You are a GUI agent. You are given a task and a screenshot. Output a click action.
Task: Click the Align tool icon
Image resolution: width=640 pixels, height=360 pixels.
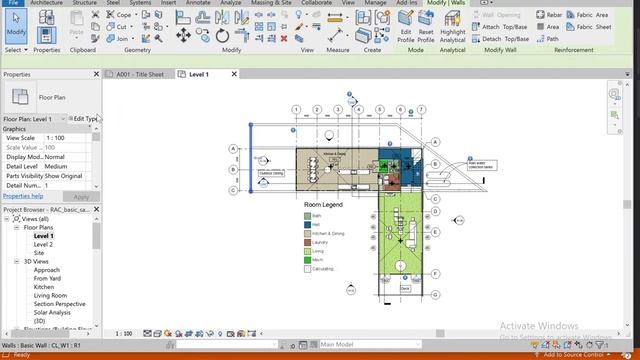183,18
